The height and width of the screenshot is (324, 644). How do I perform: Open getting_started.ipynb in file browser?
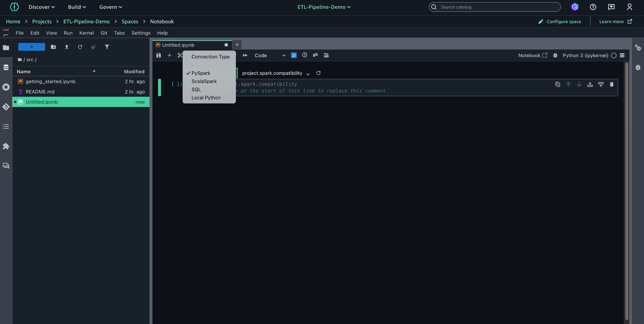(x=81, y=81)
